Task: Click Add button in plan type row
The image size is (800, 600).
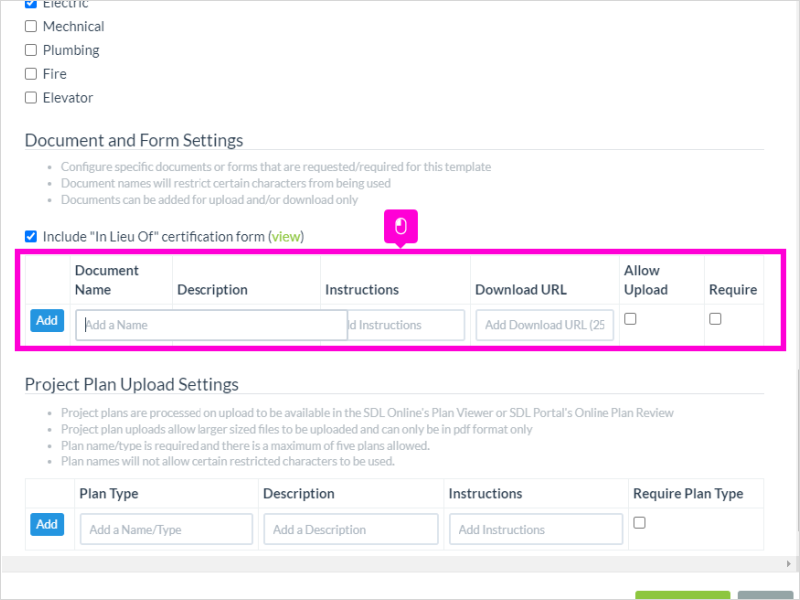Action: [x=47, y=524]
